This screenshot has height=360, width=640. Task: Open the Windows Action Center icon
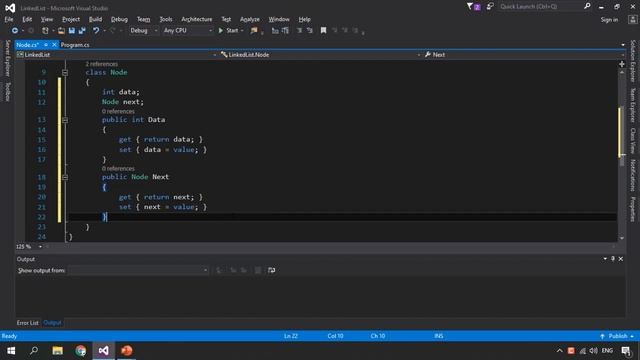point(626,351)
